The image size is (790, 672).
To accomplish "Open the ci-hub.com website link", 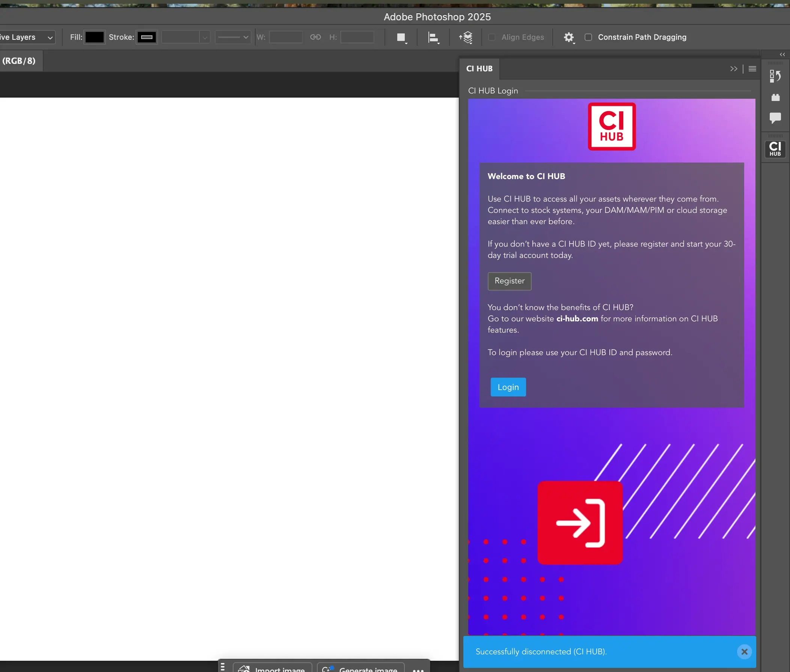I will click(577, 318).
